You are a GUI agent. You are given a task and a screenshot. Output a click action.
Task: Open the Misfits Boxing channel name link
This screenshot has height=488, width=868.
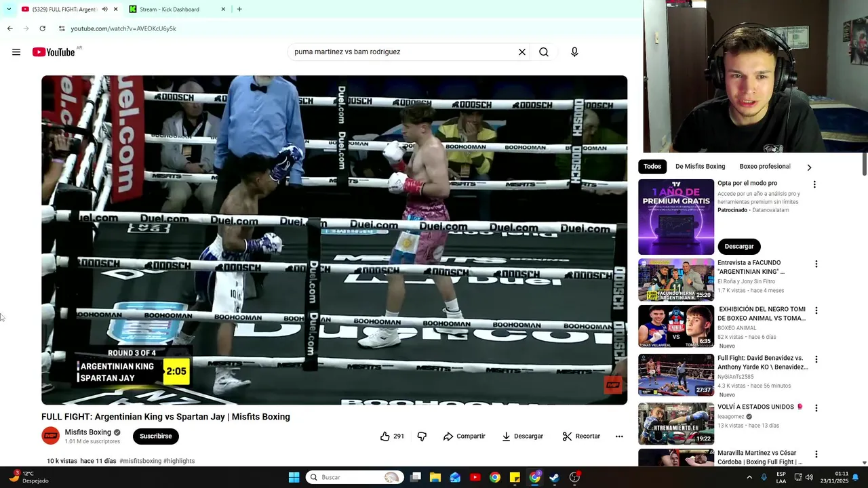pyautogui.click(x=87, y=432)
